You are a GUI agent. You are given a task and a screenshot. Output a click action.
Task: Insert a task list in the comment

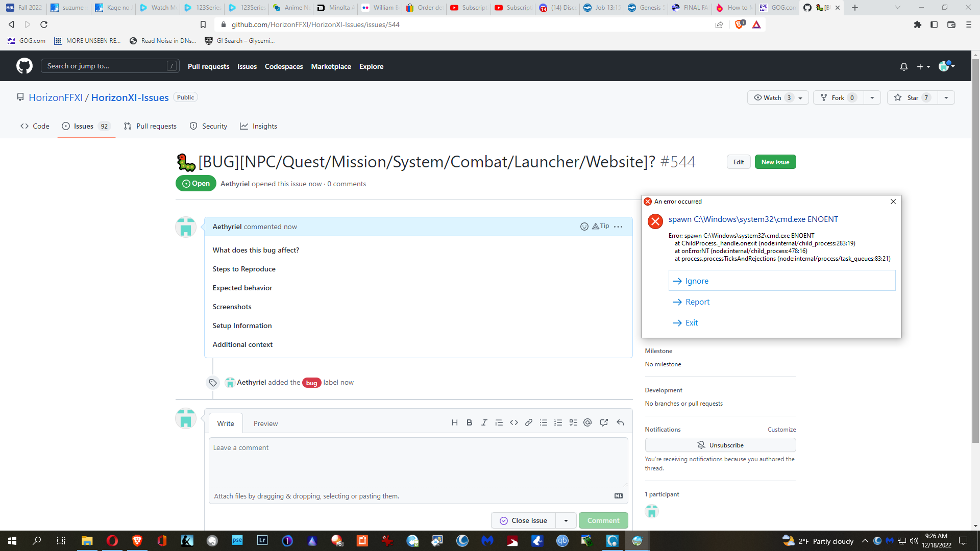pos(573,422)
